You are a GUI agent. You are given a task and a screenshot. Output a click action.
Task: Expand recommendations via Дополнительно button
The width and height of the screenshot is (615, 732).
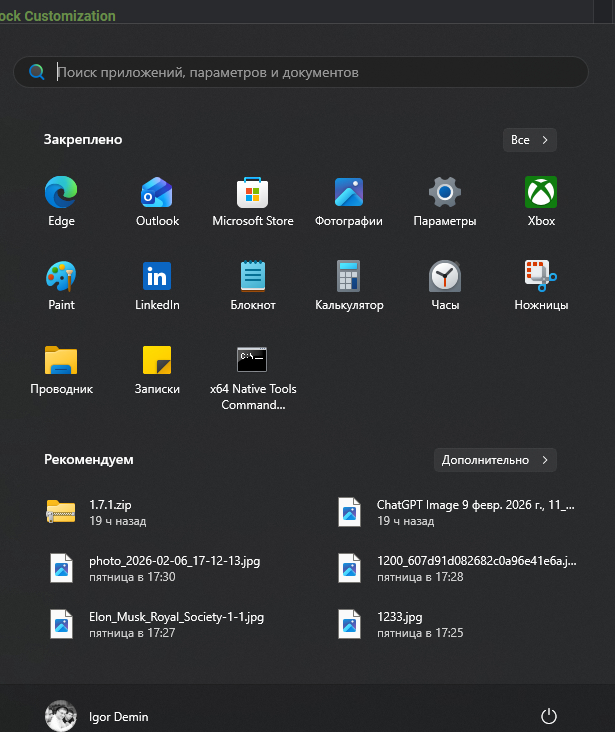point(495,460)
